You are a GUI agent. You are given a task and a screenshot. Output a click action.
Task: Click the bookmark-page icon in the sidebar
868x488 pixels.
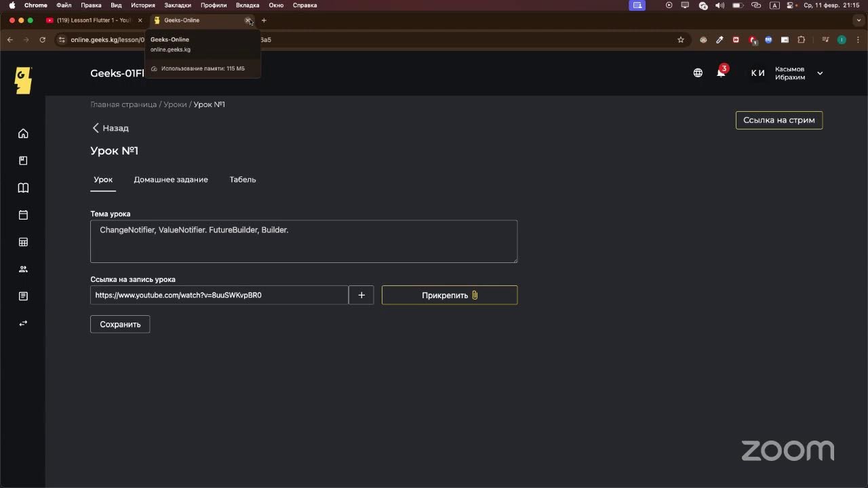click(23, 161)
